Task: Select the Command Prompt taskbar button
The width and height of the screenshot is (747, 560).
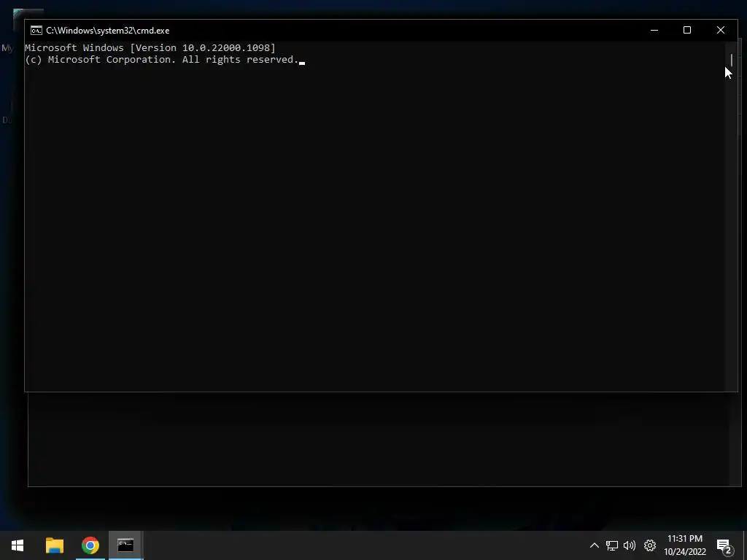Action: 125,545
